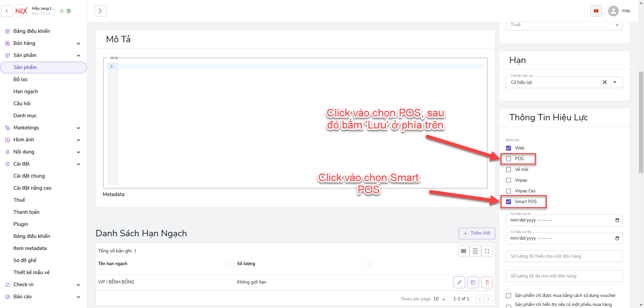Click the sun theme toggle icon
The height and width of the screenshot is (308, 644).
click(x=62, y=11)
